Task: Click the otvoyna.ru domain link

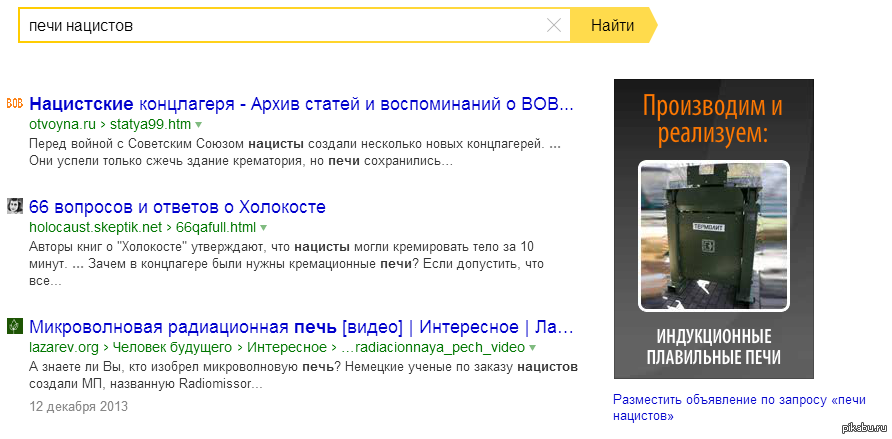Action: tap(62, 125)
